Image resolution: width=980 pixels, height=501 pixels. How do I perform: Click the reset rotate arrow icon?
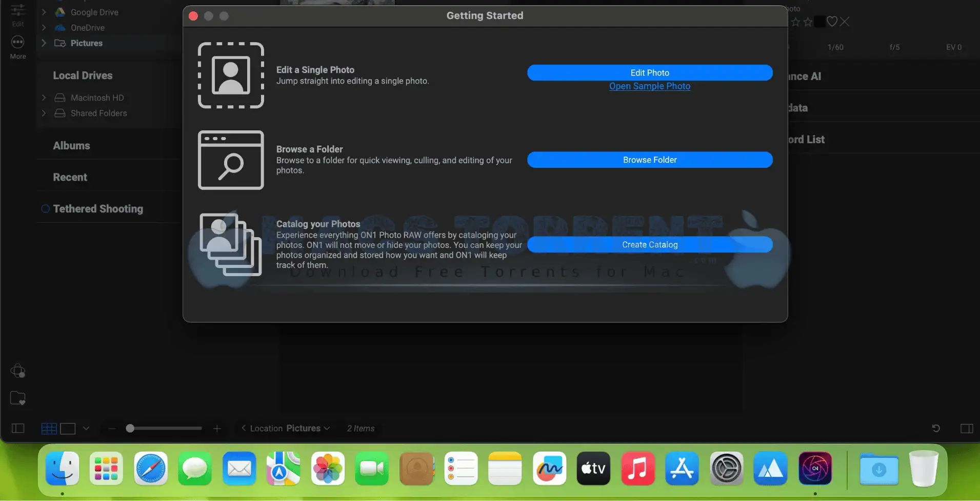click(936, 428)
